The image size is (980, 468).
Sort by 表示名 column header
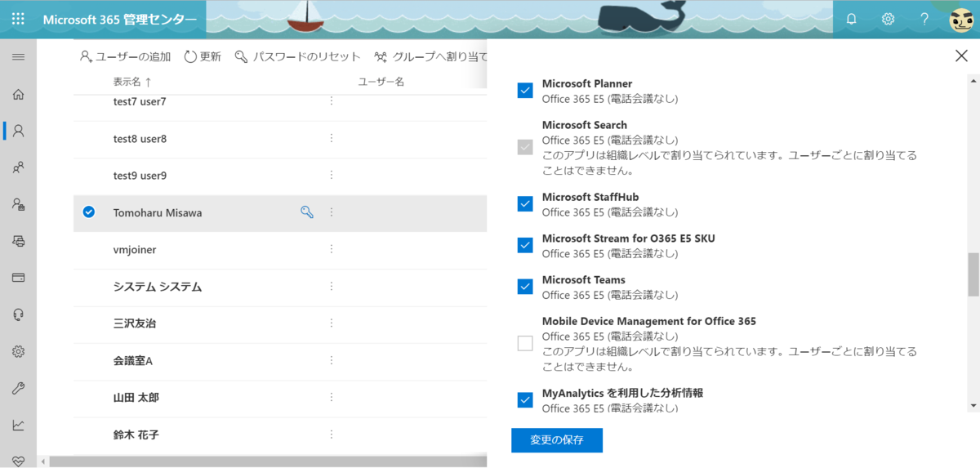[132, 82]
